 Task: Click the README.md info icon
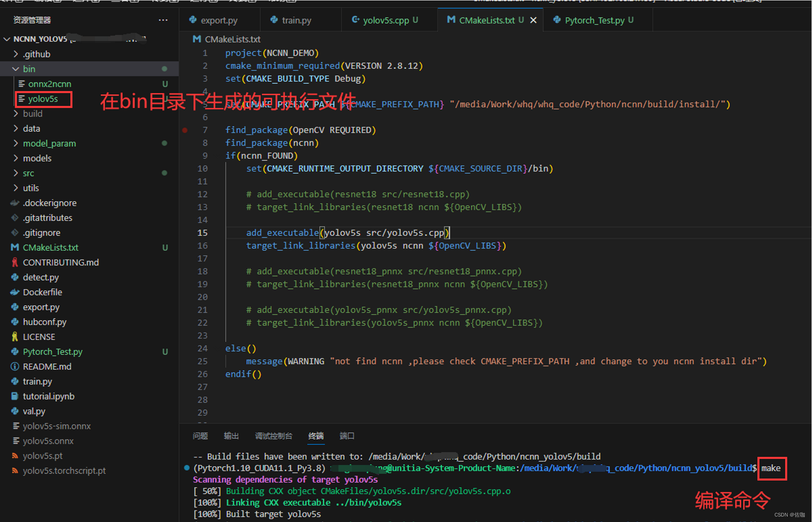point(15,366)
